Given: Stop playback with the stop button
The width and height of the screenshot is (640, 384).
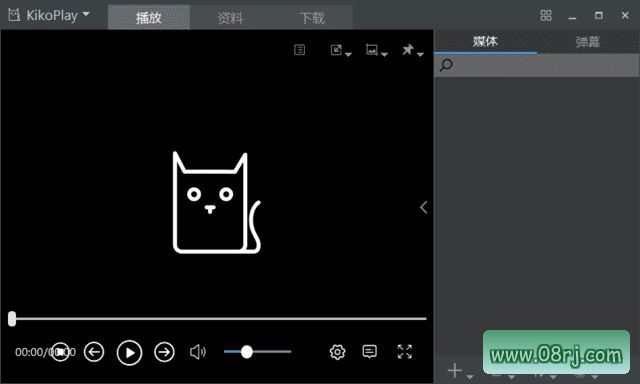Looking at the screenshot, I should pos(60,352).
